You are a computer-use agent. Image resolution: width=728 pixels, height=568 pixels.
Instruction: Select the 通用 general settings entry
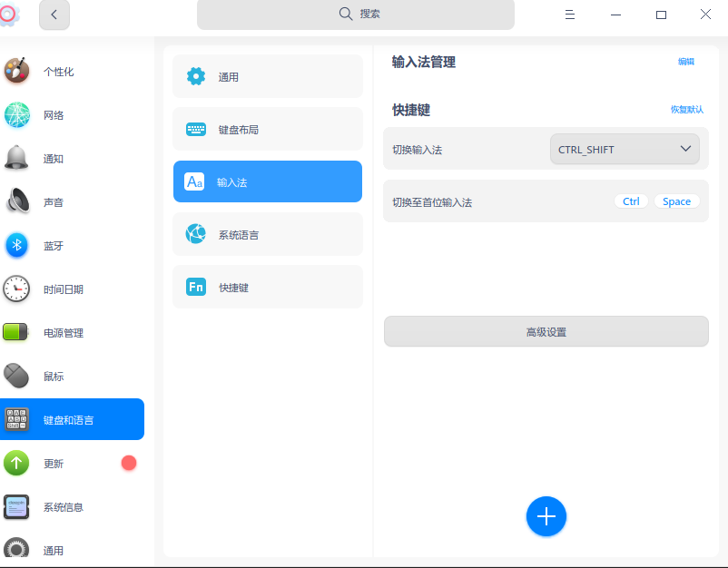click(267, 76)
